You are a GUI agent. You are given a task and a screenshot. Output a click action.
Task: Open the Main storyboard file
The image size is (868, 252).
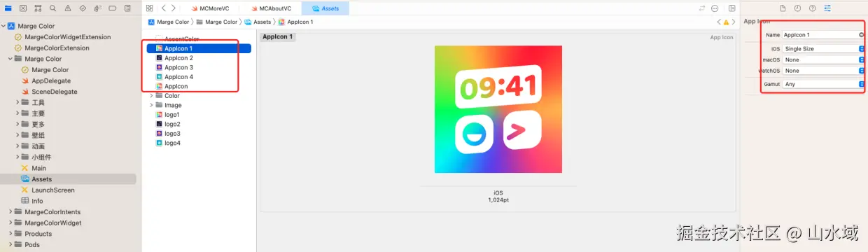tap(38, 168)
